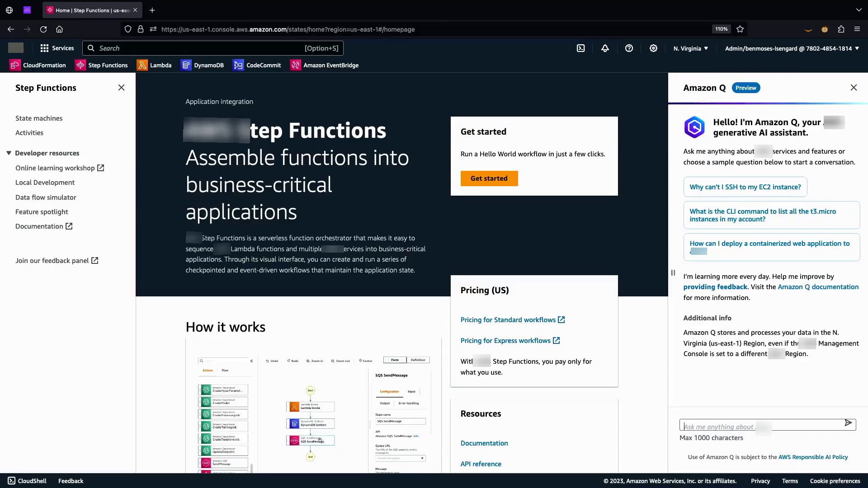Click the Ask me anything input field
868x488 pixels.
tap(759, 426)
